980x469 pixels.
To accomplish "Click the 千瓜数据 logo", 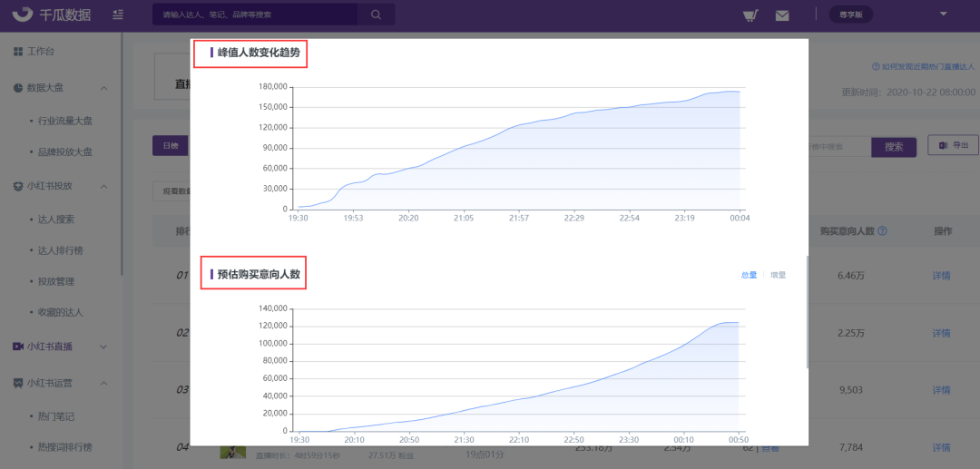I will [x=51, y=15].
